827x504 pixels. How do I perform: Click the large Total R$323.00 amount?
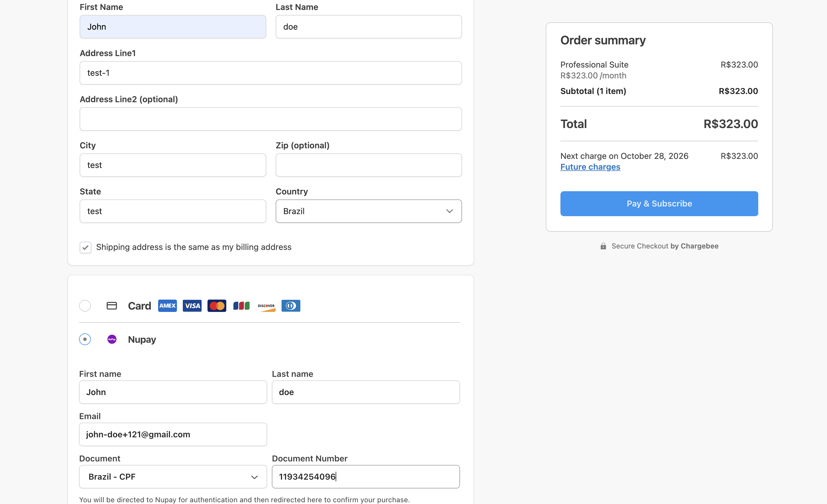[x=731, y=124]
